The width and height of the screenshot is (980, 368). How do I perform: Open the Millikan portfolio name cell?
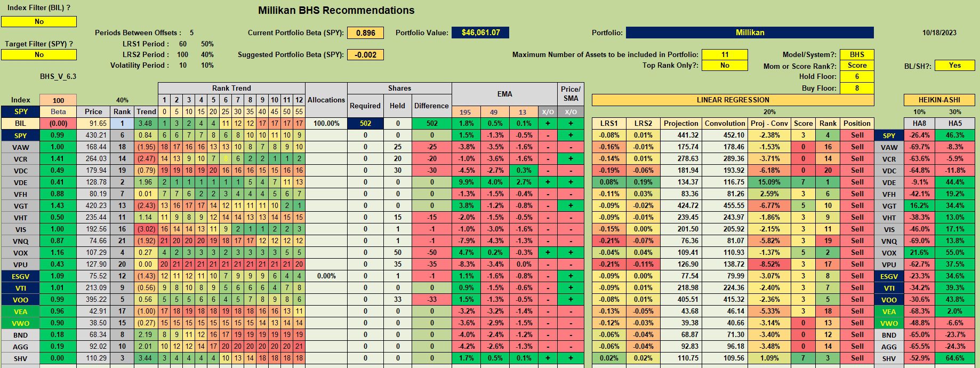[x=750, y=33]
